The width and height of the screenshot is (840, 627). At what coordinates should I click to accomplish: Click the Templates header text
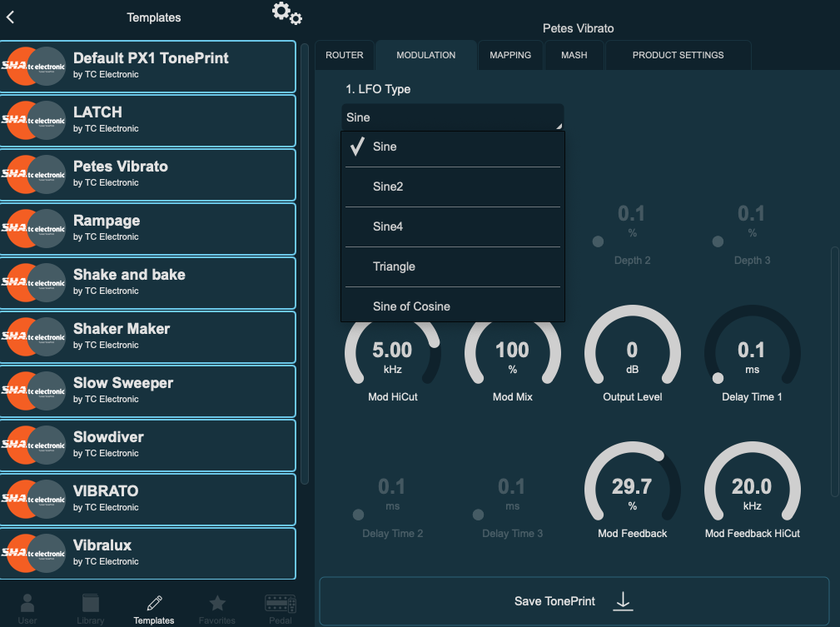point(154,17)
